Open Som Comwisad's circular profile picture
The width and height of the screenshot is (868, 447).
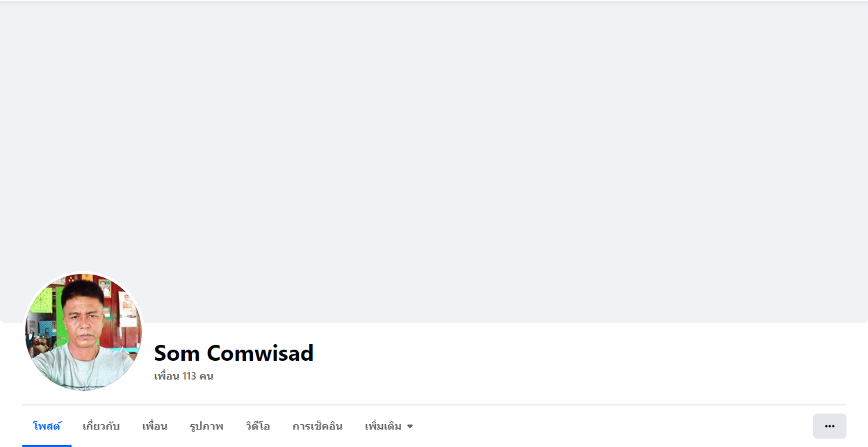pyautogui.click(x=83, y=332)
